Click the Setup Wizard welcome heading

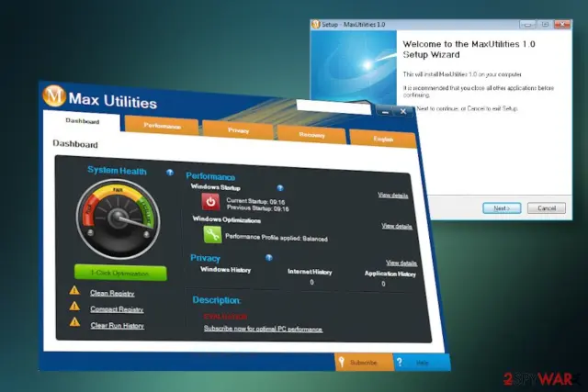[x=469, y=49]
